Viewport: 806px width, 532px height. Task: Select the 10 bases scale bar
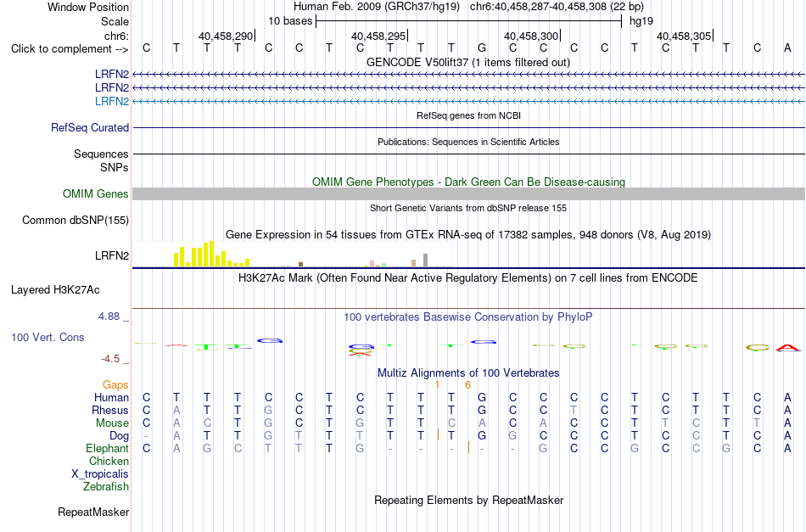point(469,21)
